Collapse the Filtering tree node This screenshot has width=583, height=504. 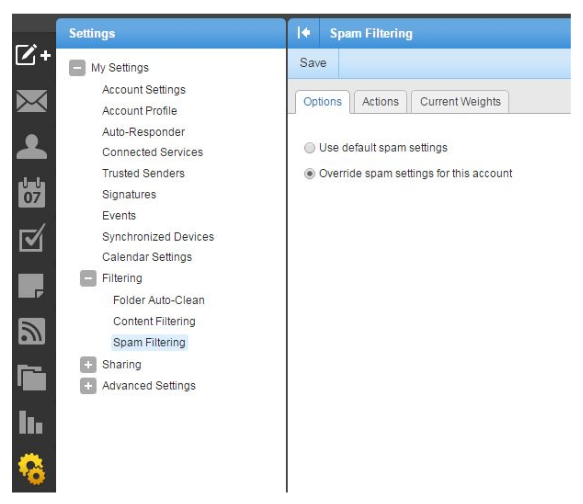click(88, 278)
